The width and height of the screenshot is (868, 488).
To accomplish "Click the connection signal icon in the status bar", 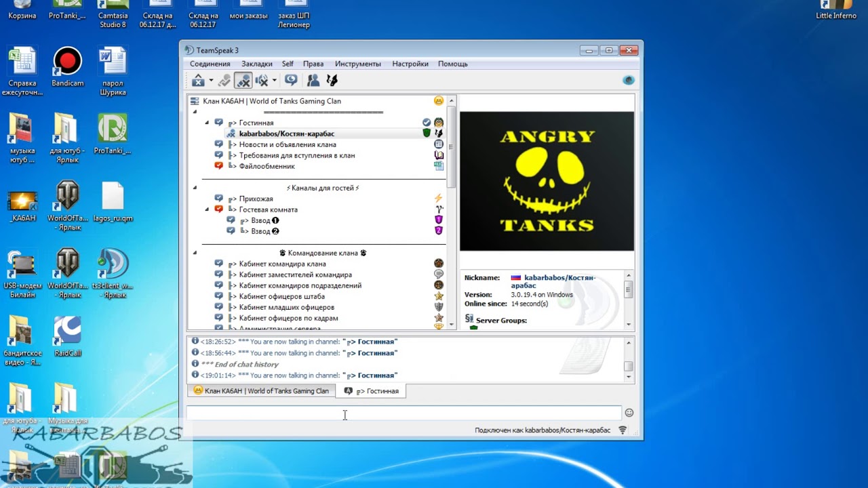I will point(623,430).
